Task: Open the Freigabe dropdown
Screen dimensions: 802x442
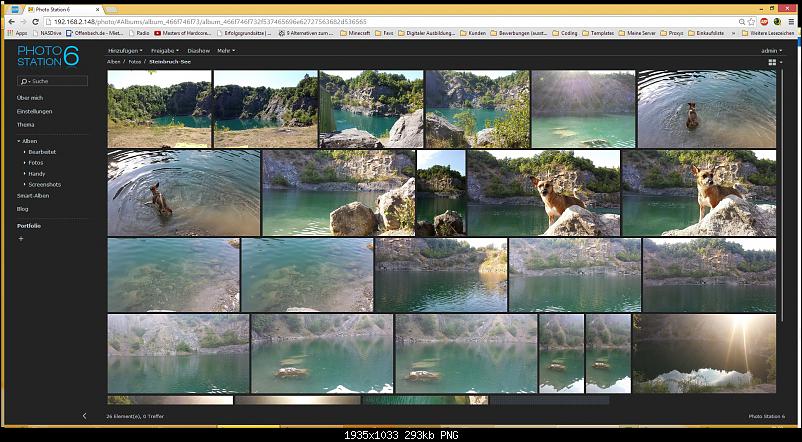Action: tap(163, 50)
